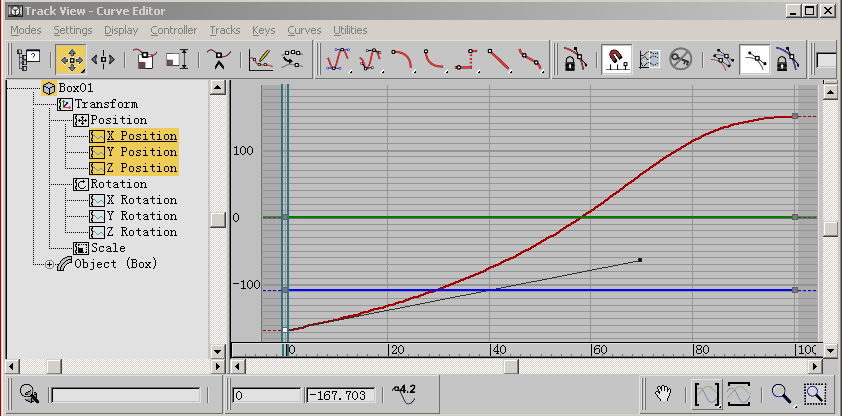Select the X Rotation track

(x=141, y=200)
